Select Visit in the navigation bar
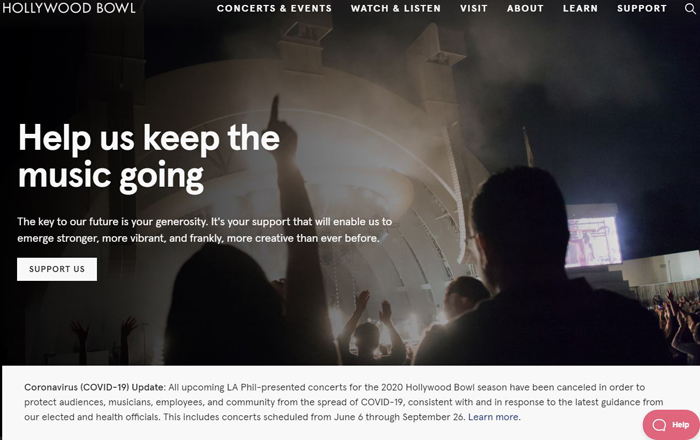The width and height of the screenshot is (700, 440). [474, 8]
